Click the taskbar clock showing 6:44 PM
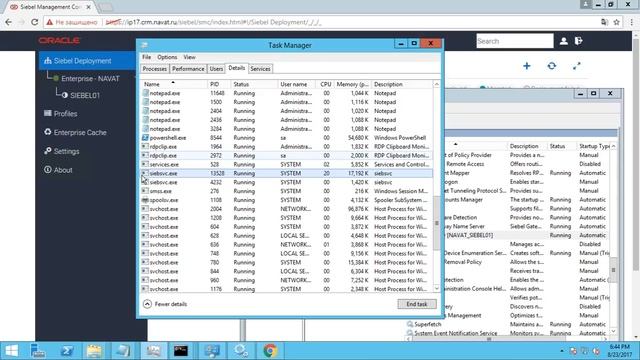 coord(619,351)
